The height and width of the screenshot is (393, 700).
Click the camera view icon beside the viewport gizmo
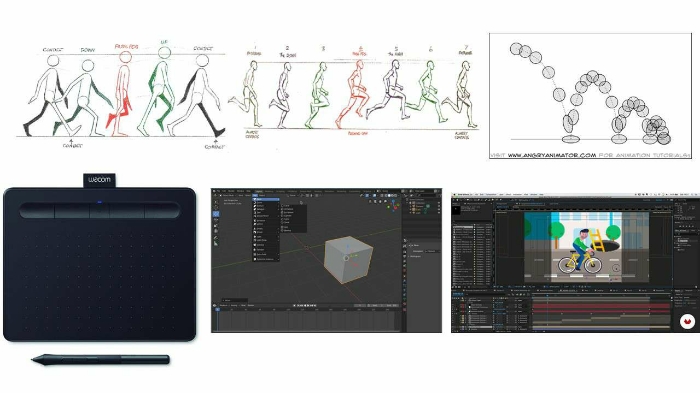point(380,201)
